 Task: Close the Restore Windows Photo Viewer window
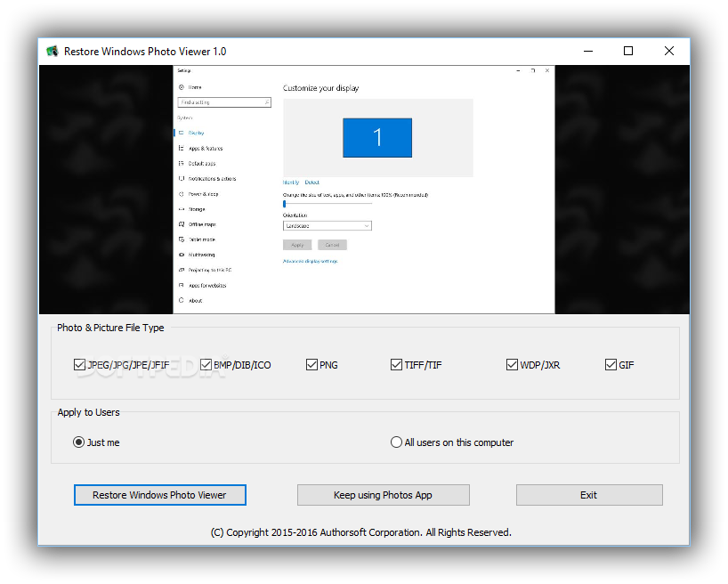(x=669, y=51)
